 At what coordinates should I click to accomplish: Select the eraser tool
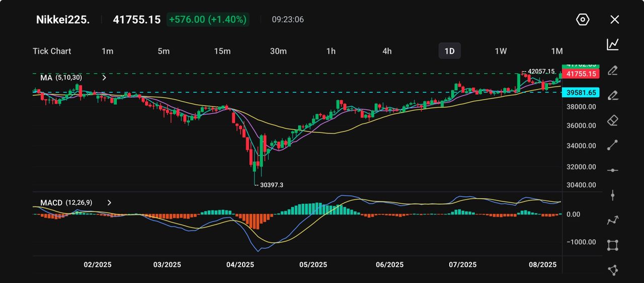click(612, 120)
